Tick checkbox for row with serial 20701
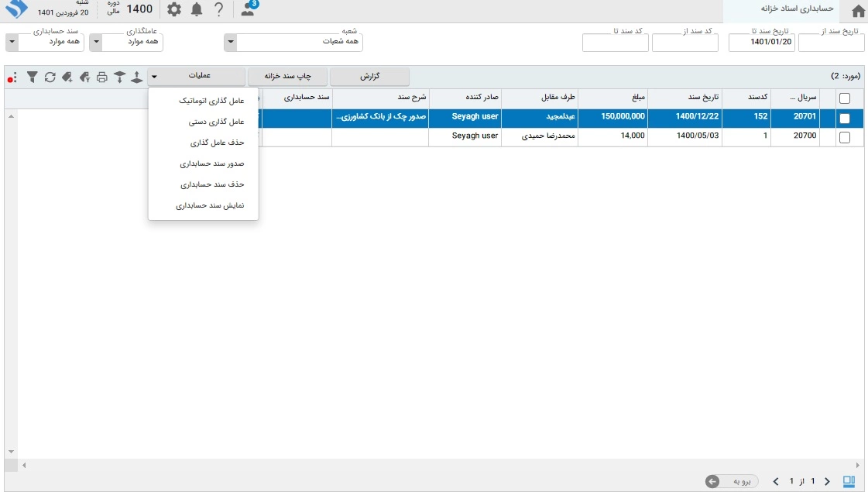The height and width of the screenshot is (492, 868). tap(845, 119)
